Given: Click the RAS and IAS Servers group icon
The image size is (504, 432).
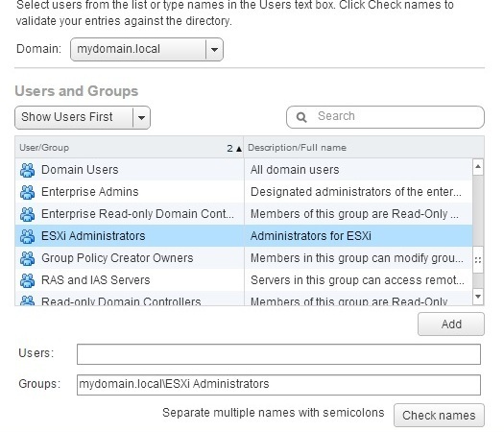Looking at the screenshot, I should pyautogui.click(x=27, y=280).
